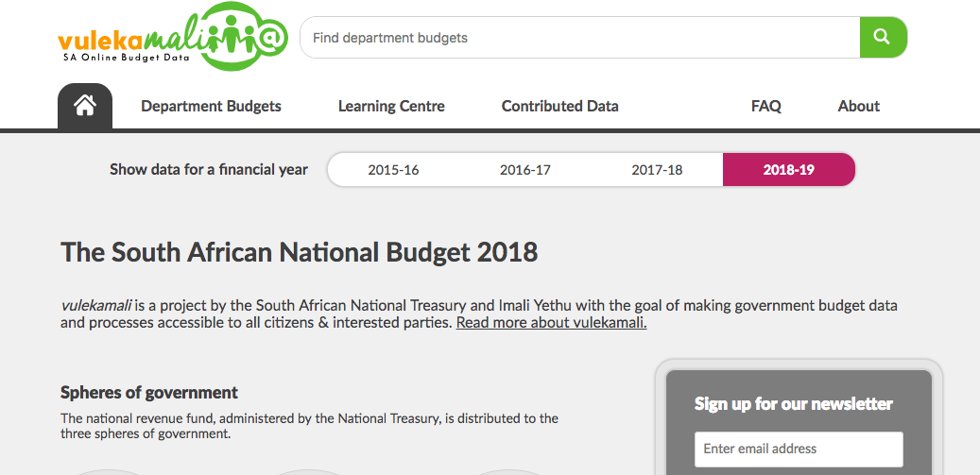Screen dimensions: 980x475
Task: Click the South African National Budget 2018 title
Action: (x=299, y=253)
